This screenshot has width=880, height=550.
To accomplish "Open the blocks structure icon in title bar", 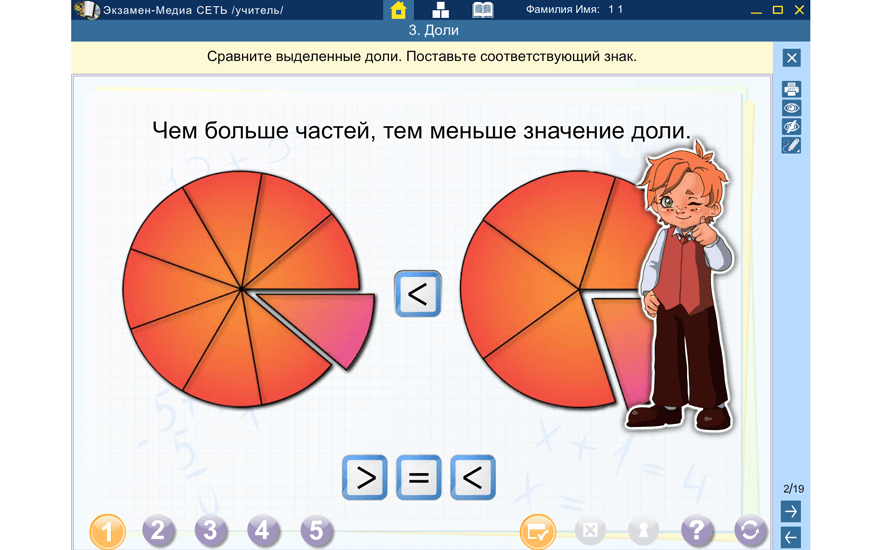I will click(x=441, y=10).
